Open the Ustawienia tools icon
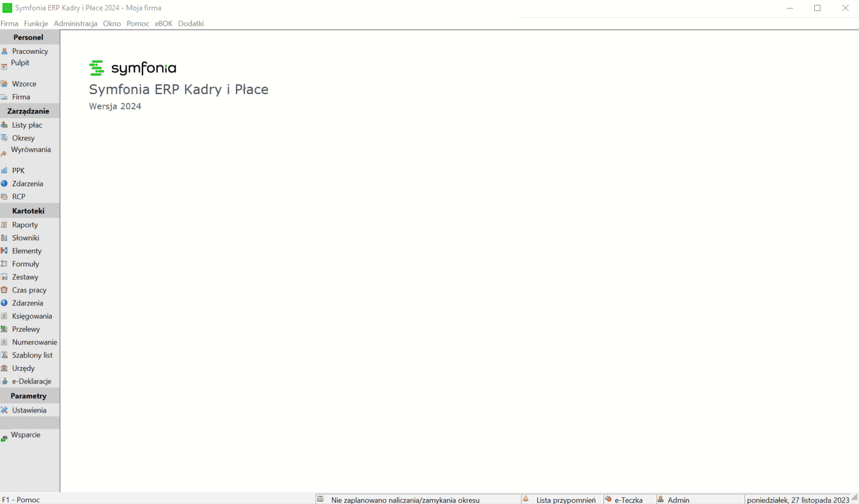This screenshot has height=504, width=859. (4, 411)
